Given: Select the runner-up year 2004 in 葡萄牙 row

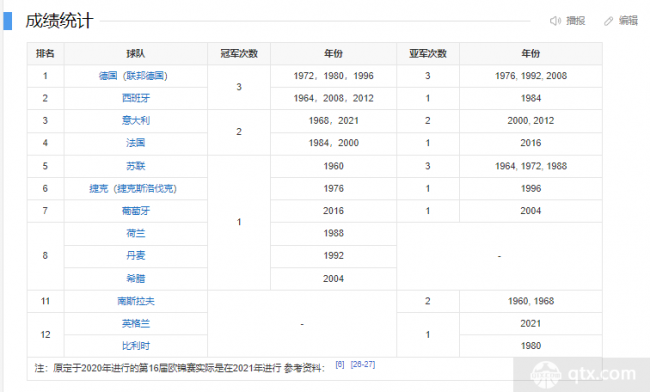Looking at the screenshot, I should pos(531,211).
